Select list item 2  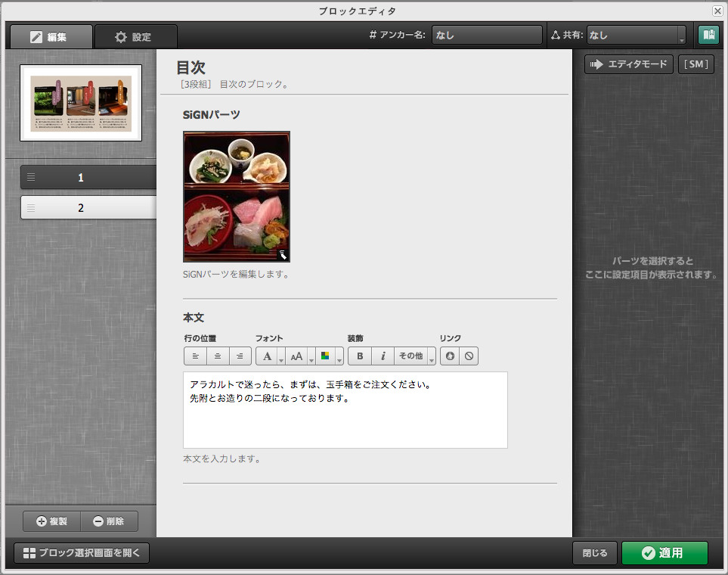[x=88, y=208]
